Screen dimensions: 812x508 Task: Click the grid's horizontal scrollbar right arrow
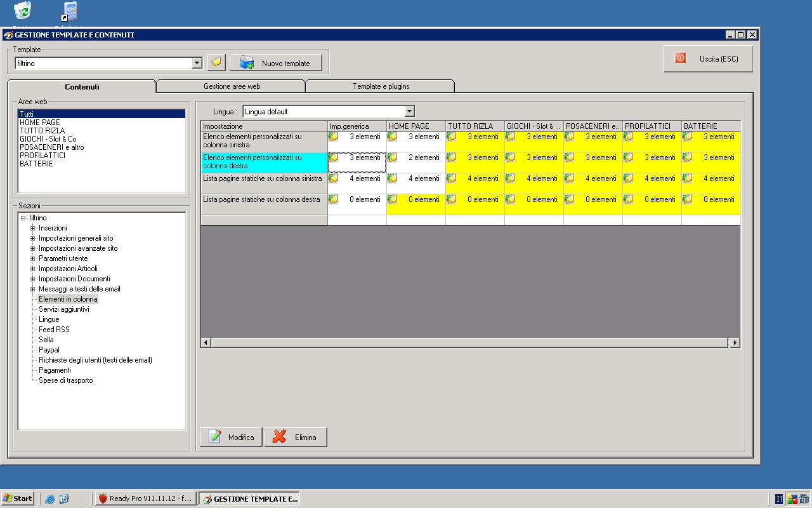coord(735,343)
